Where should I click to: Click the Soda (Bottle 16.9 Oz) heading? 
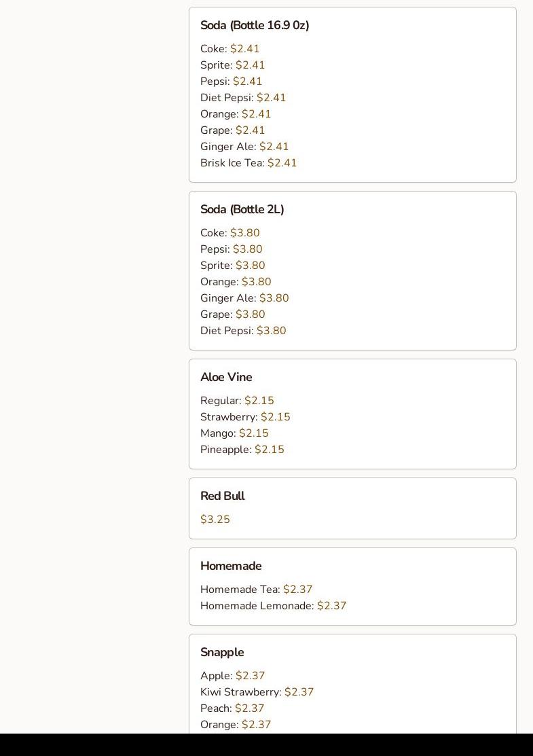pos(254,25)
